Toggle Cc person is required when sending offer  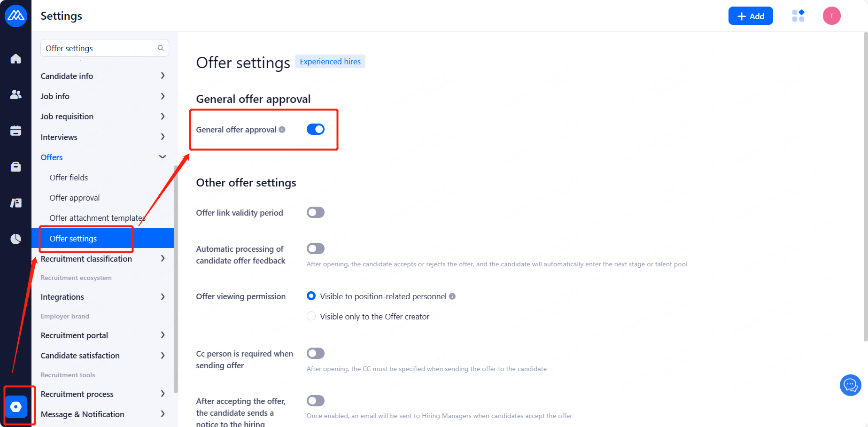click(316, 353)
